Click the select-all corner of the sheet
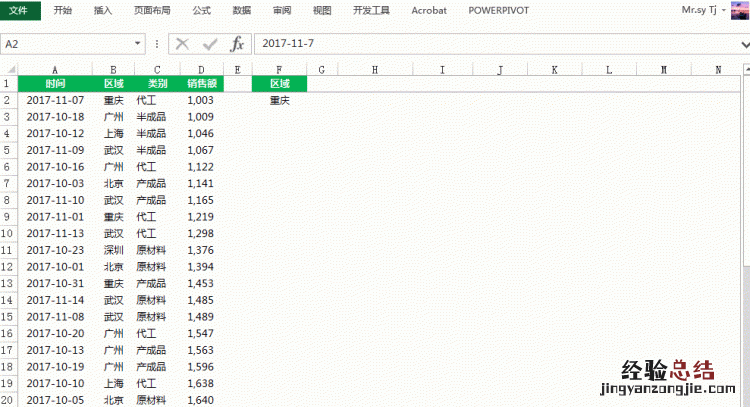750x407 pixels. point(8,69)
